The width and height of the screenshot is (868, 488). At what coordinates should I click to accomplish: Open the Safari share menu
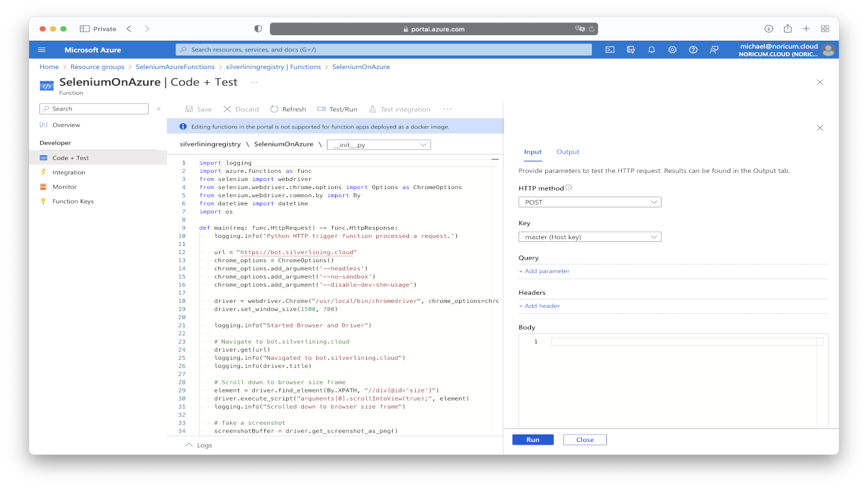[x=788, y=28]
